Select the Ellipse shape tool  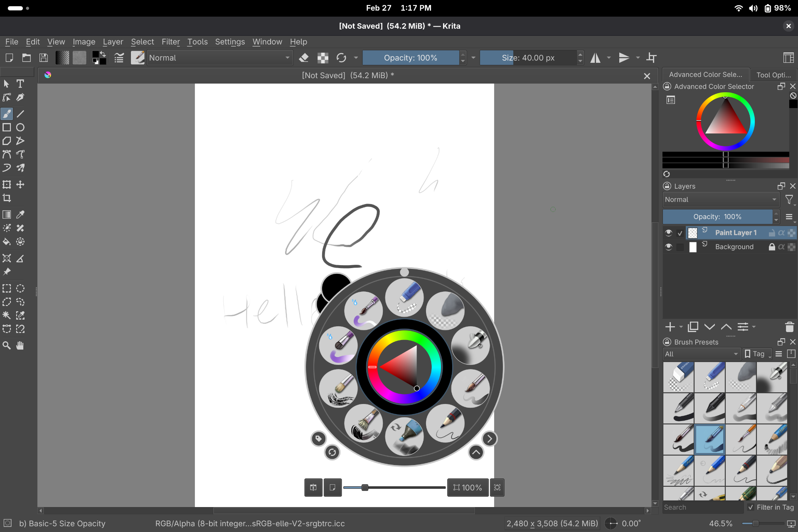click(20, 128)
